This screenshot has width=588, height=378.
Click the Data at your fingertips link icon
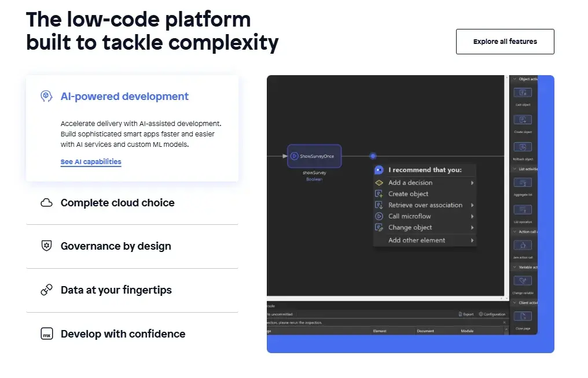(46, 290)
